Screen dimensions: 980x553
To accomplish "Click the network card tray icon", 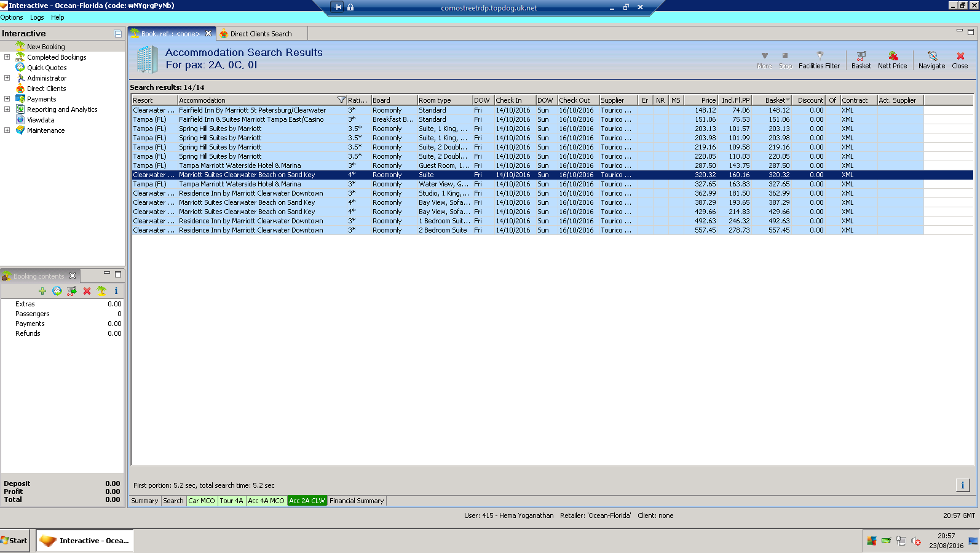I will (x=886, y=541).
